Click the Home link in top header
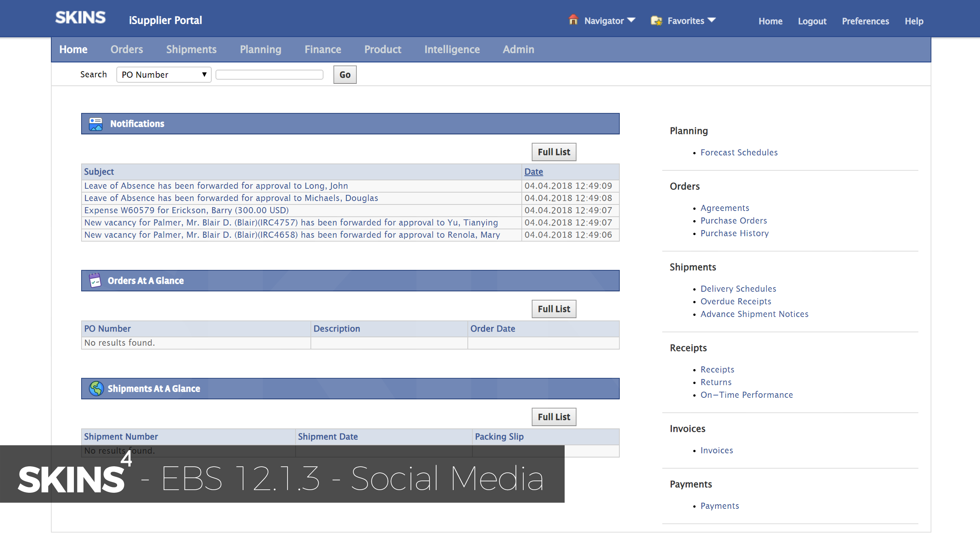 771,21
